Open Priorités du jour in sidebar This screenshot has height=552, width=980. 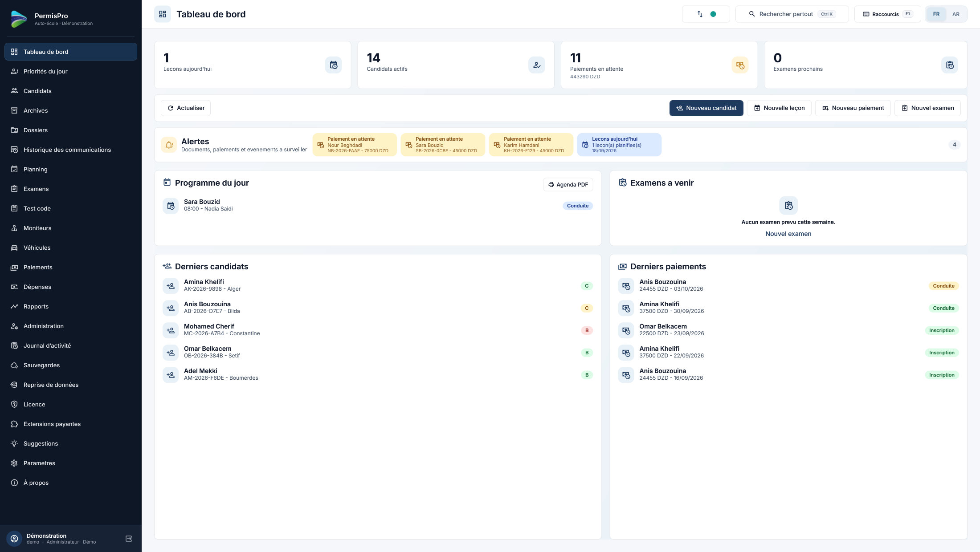point(71,71)
